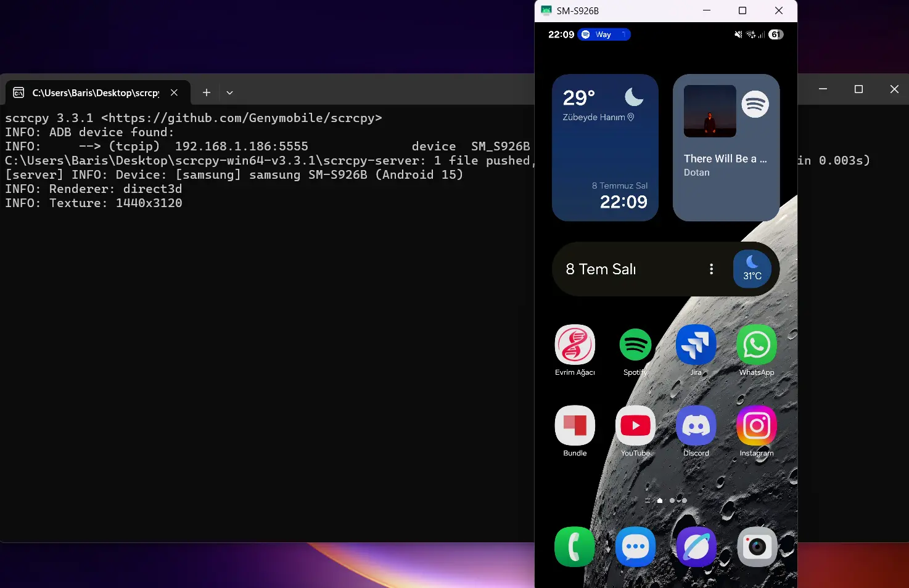Launch Discord on the phone
The image size is (909, 588).
(696, 425)
